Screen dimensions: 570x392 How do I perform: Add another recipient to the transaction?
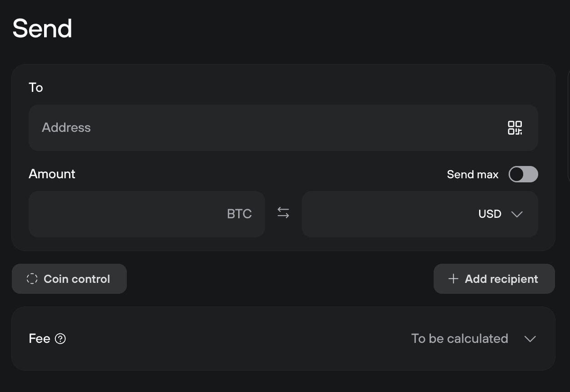494,279
